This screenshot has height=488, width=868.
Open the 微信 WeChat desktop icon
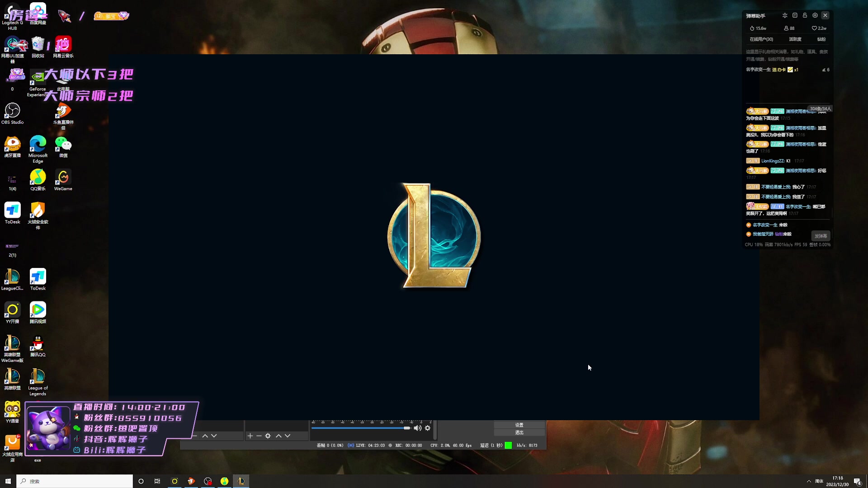[x=63, y=147]
